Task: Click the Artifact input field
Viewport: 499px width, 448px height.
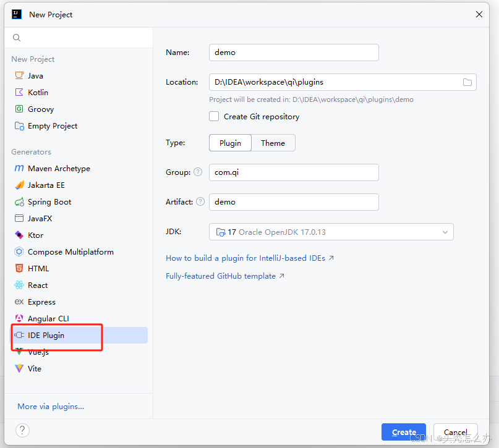Action: pos(294,202)
